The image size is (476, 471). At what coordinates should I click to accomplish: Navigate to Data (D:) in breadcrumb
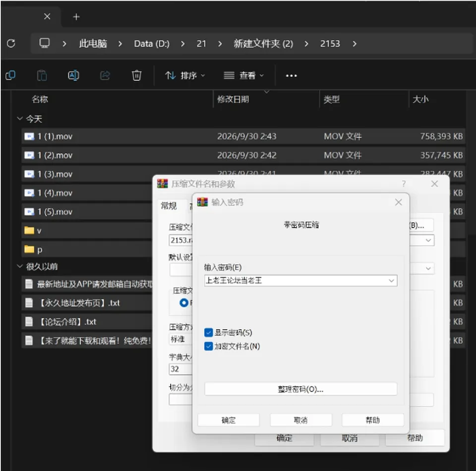click(152, 44)
